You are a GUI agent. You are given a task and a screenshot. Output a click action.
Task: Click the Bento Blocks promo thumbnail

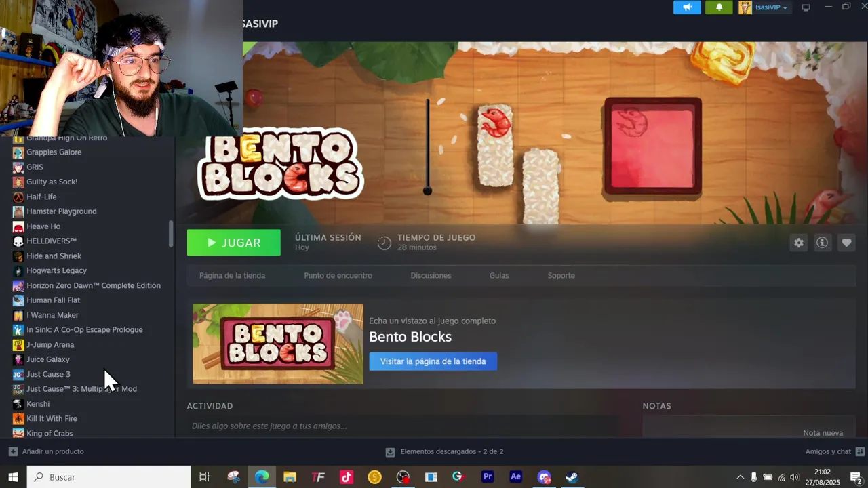[278, 344]
